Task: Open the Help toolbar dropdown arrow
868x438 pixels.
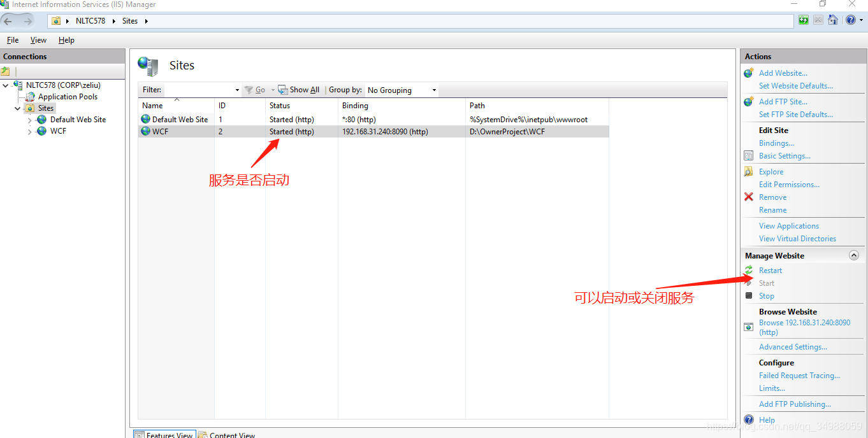Action: tap(860, 20)
